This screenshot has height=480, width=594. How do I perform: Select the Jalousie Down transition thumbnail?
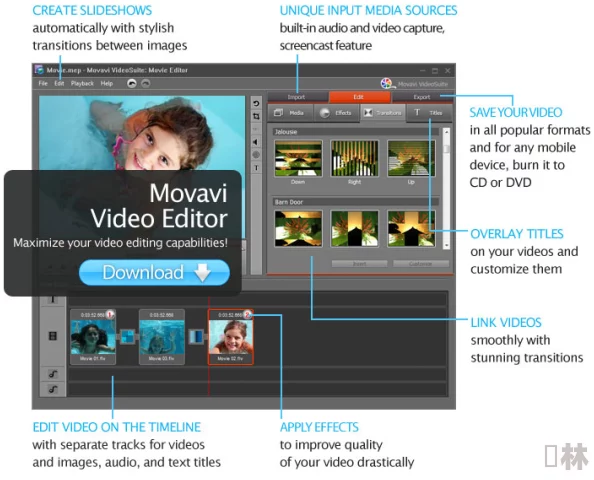coord(298,158)
